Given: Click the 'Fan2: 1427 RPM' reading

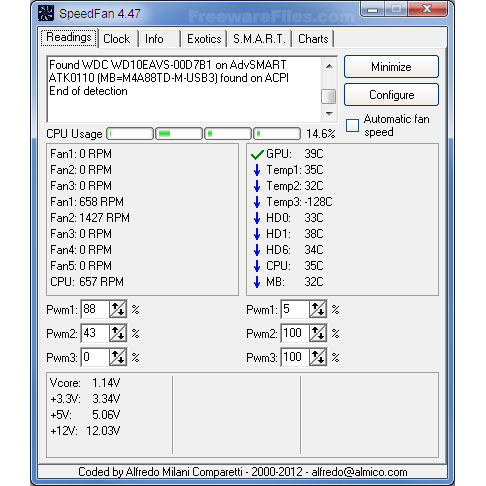Looking at the screenshot, I should [x=90, y=218].
